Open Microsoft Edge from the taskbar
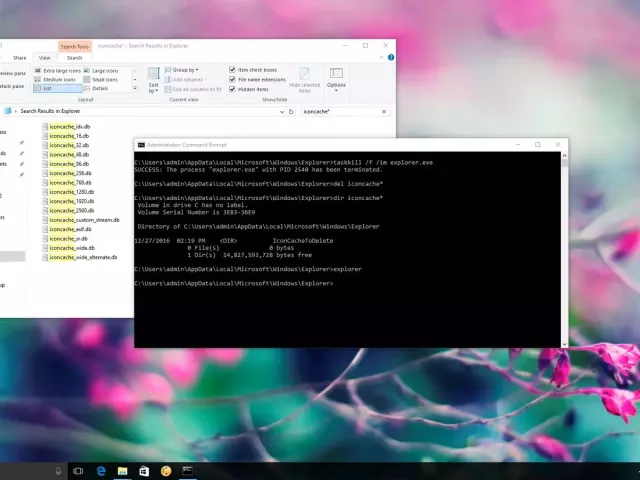Screen dimensions: 640x480 click(101, 471)
